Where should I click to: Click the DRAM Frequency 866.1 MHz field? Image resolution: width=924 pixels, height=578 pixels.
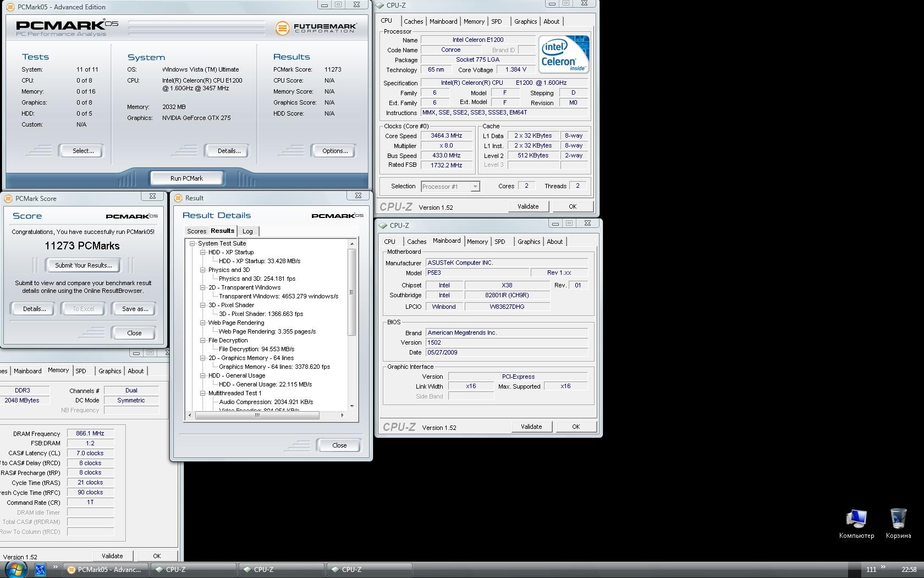pyautogui.click(x=90, y=434)
